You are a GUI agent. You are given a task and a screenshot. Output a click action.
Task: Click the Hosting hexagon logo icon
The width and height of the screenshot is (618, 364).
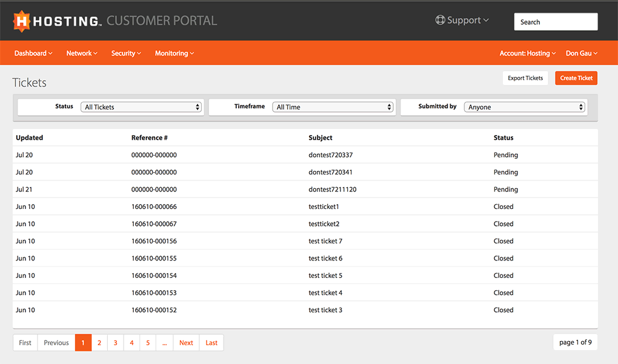[x=22, y=21]
